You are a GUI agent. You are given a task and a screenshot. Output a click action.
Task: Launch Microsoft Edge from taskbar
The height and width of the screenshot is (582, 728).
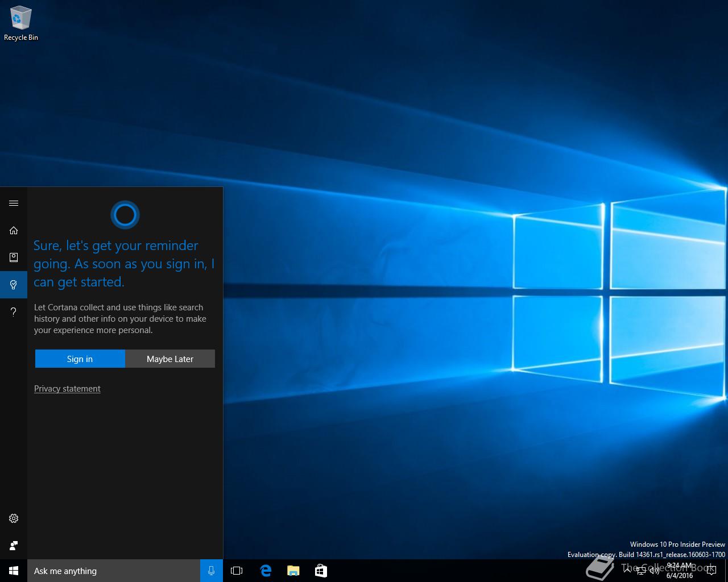(265, 571)
